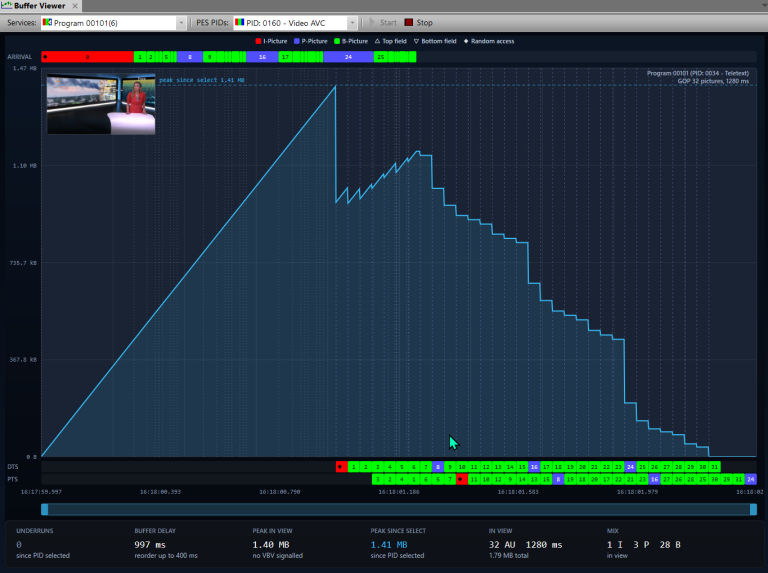Select green B-picture 25 in ARRIVAL row
The width and height of the screenshot is (768, 573).
point(381,57)
